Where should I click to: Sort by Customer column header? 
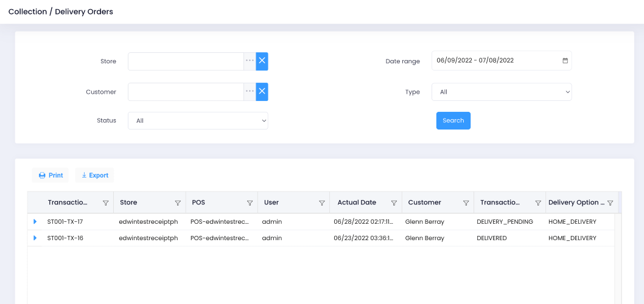(425, 202)
